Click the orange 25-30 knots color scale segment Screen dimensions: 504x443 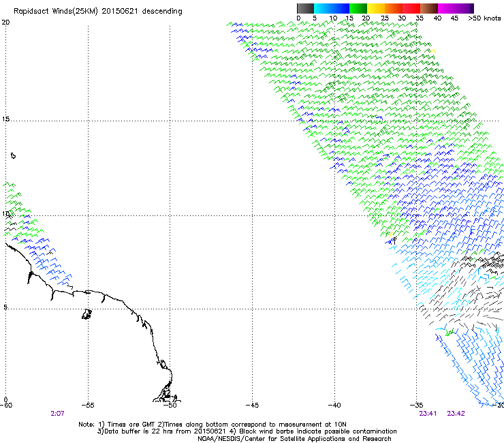point(394,8)
